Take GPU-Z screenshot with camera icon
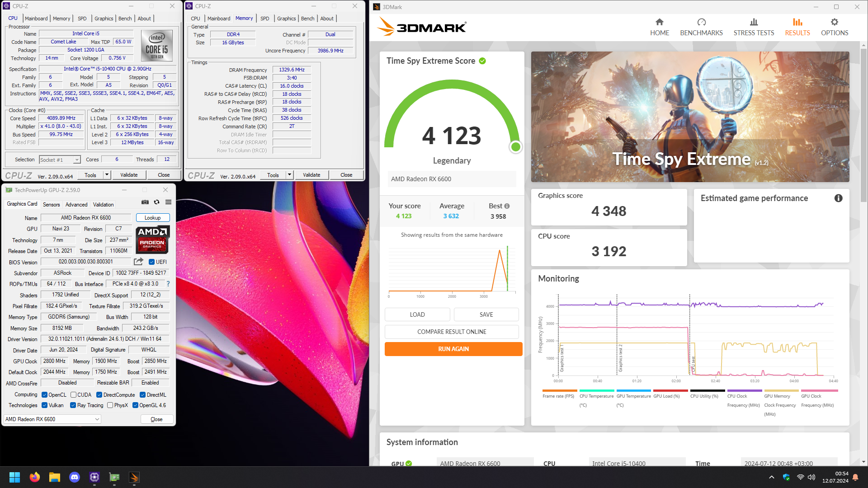Viewport: 868px width, 488px height. (x=145, y=202)
